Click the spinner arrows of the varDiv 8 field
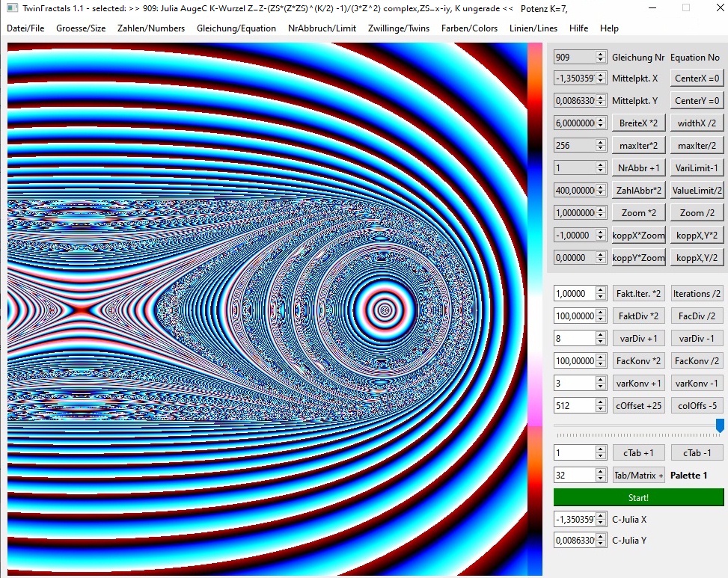The width and height of the screenshot is (728, 578). tap(601, 338)
